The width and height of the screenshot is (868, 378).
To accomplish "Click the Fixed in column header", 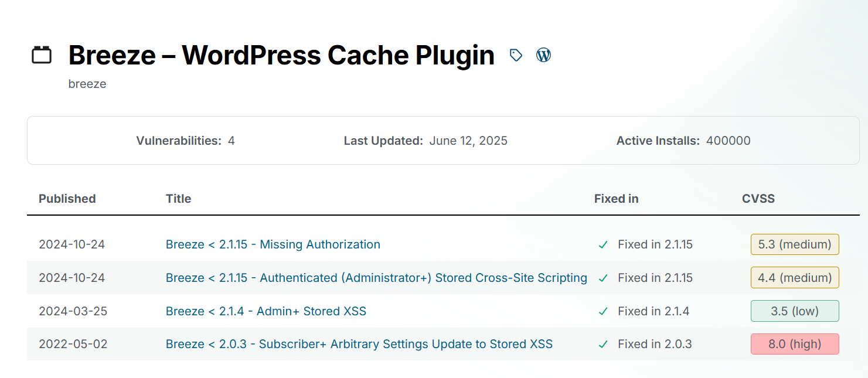I will tap(617, 199).
